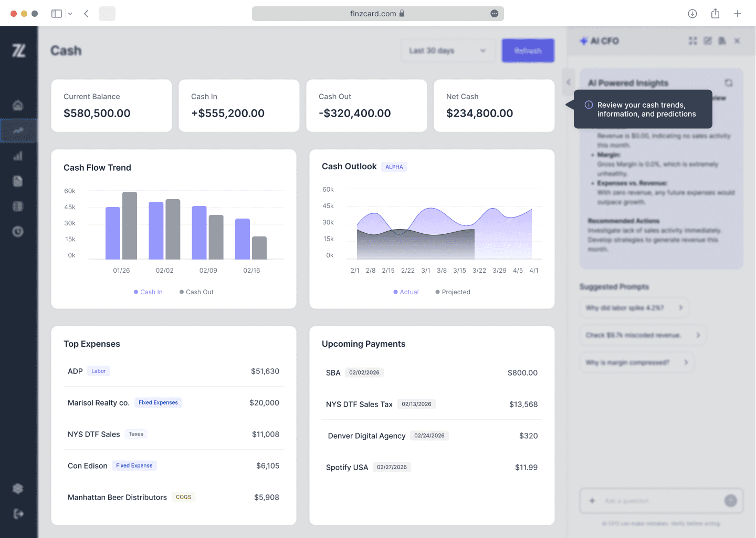Click the NYS DTF Sales Tax payment
The width and height of the screenshot is (756, 538).
point(432,404)
